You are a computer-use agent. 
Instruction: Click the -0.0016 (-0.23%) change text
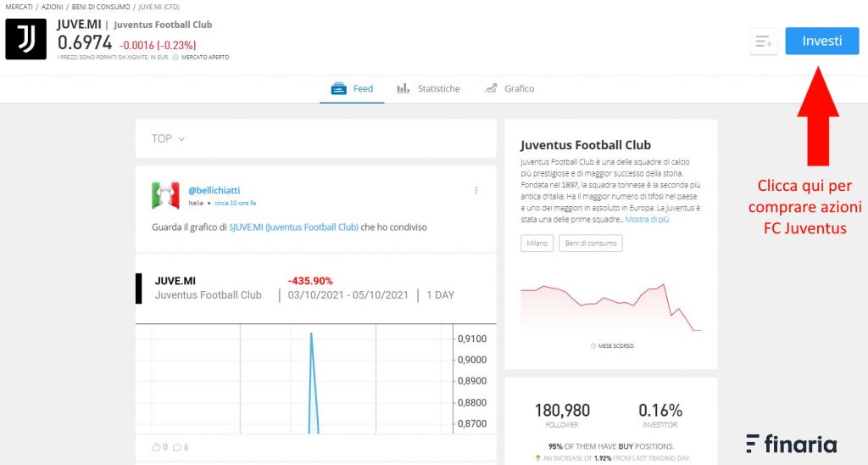click(x=158, y=46)
